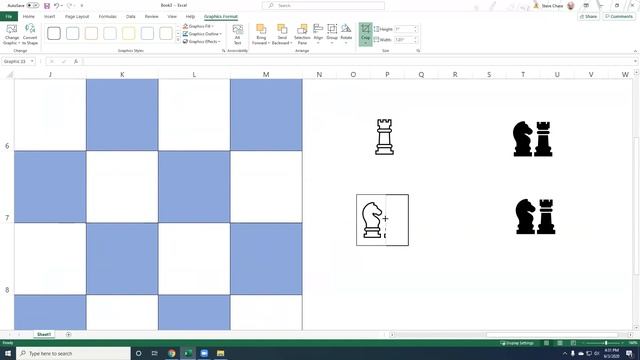The image size is (640, 360).
Task: Click Display Settings in status bar
Action: pyautogui.click(x=517, y=343)
